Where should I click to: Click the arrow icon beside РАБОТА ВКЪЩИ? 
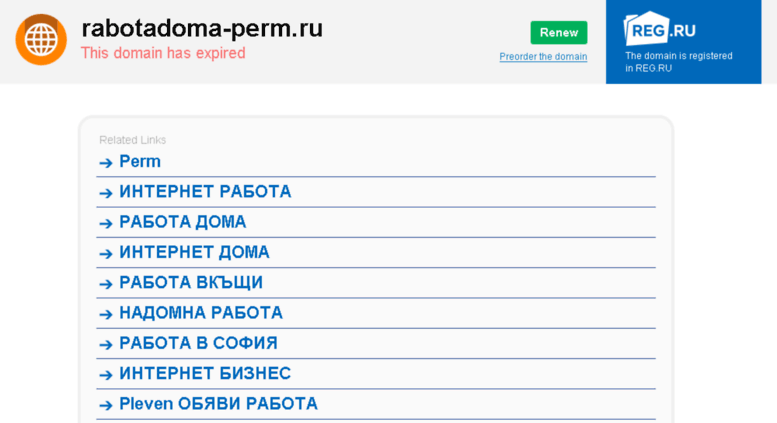point(106,283)
